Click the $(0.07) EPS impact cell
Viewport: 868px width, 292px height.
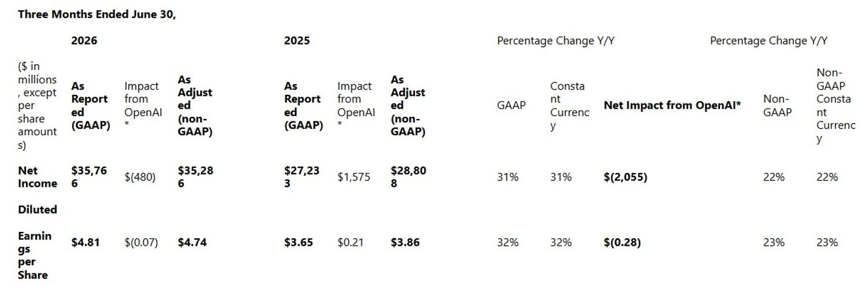tap(141, 243)
